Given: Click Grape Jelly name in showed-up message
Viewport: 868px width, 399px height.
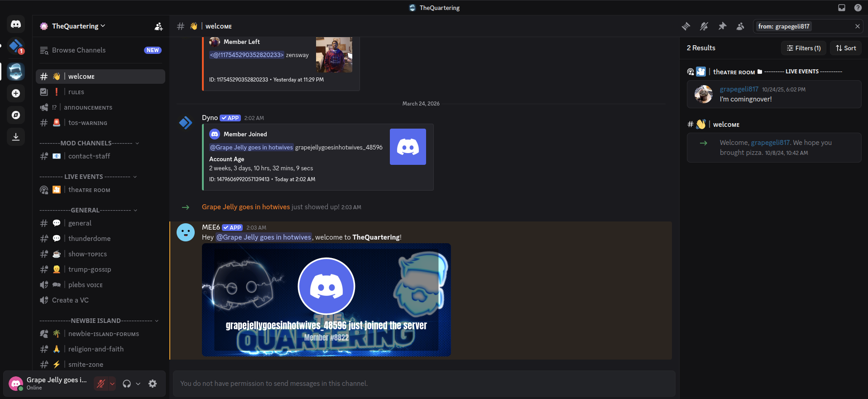Looking at the screenshot, I should coord(246,207).
